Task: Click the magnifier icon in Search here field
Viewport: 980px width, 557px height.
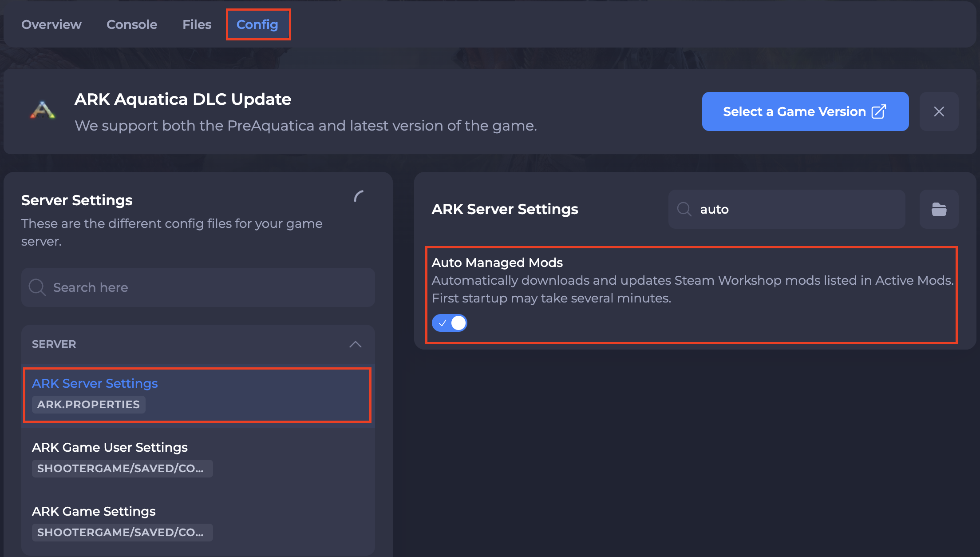Action: 37,287
